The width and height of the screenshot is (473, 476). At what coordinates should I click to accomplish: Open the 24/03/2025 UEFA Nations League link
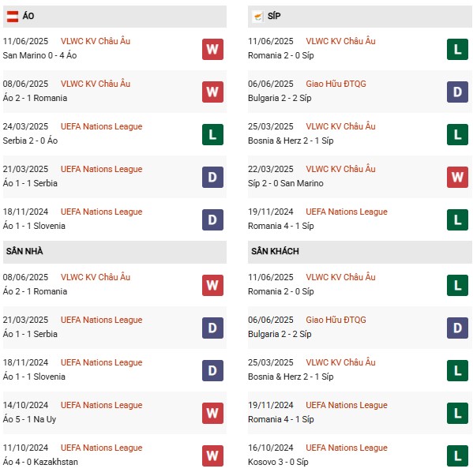(101, 126)
